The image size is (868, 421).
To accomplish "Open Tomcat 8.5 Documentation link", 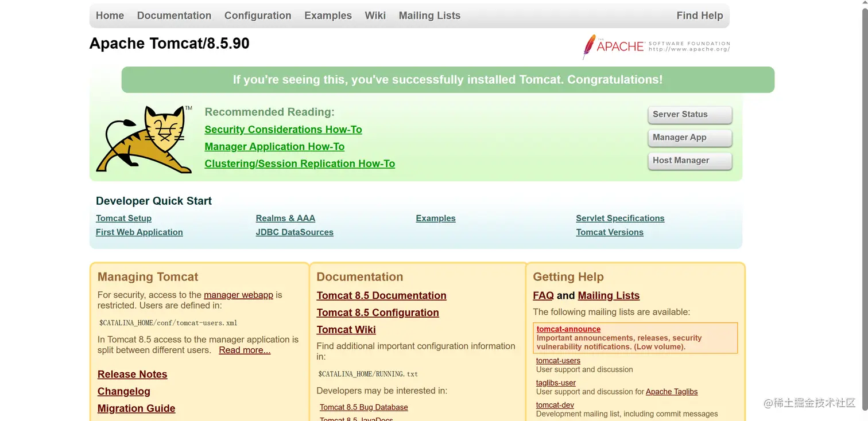I will coord(381,296).
